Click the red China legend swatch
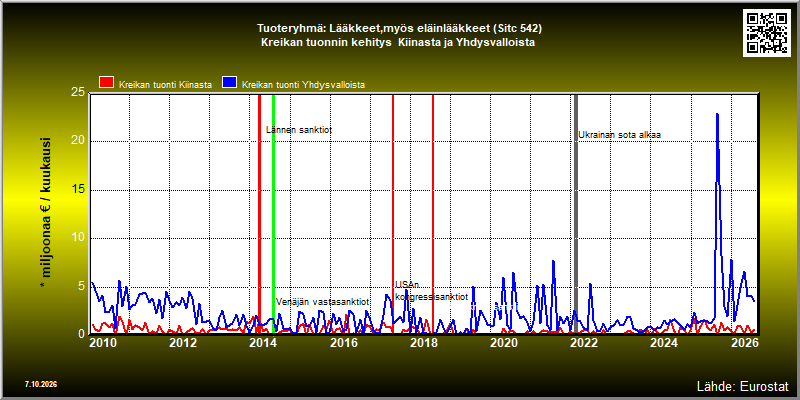 pos(107,83)
